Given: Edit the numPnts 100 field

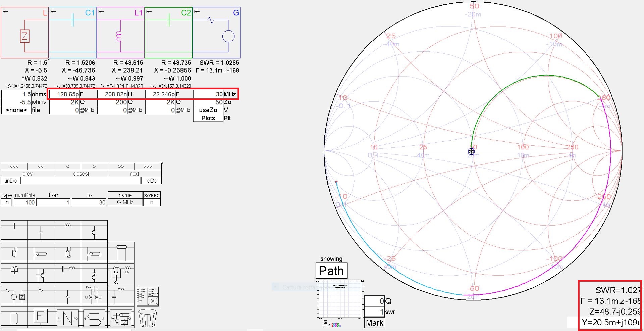Looking at the screenshot, I should pos(24,202).
